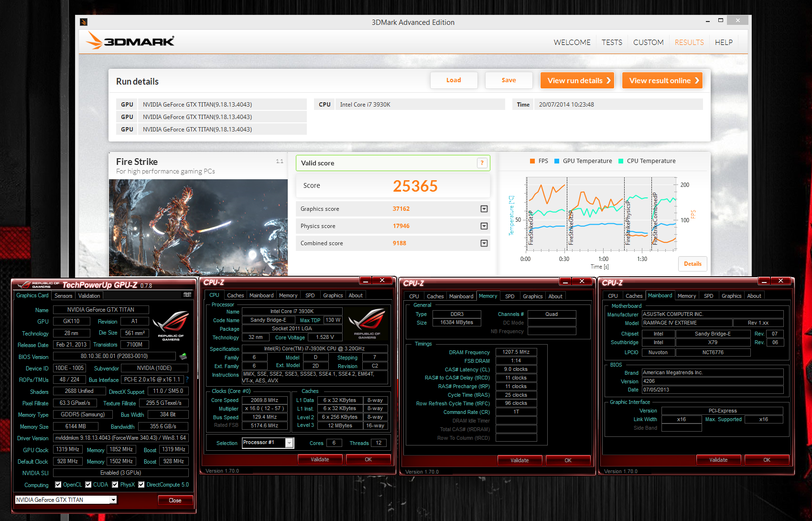Click the GPU-Z Driver Version field
Viewport: 812px width, 521px height.
[x=121, y=438]
